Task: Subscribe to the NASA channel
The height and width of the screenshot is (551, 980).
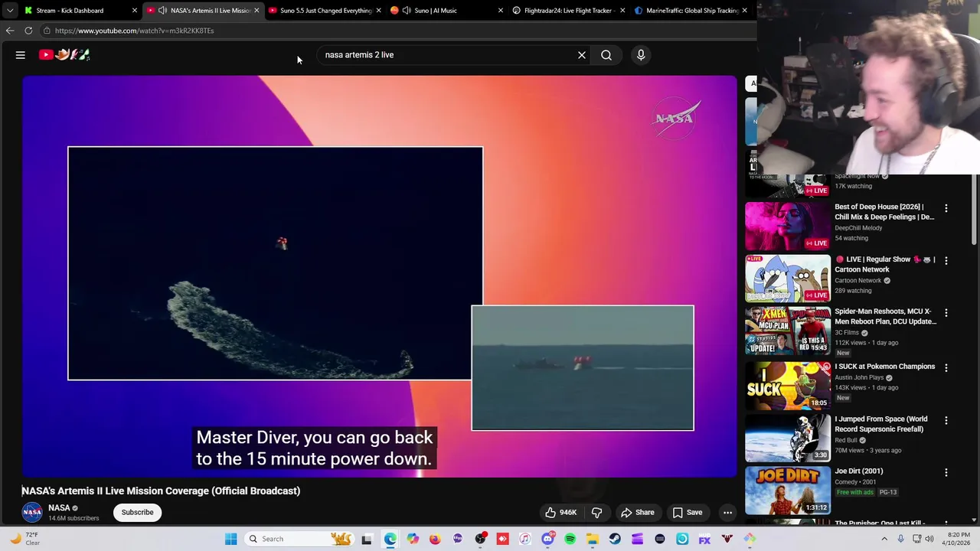Action: tap(138, 513)
